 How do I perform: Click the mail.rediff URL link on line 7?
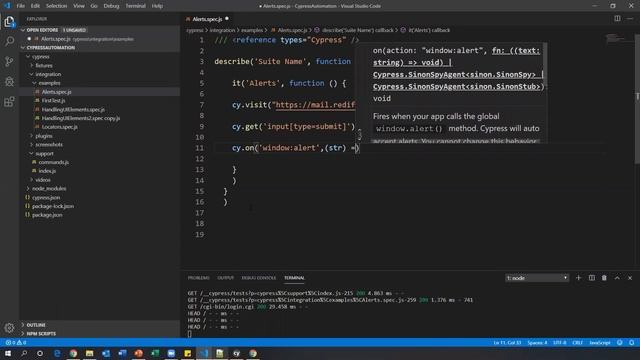pyautogui.click(x=315, y=105)
